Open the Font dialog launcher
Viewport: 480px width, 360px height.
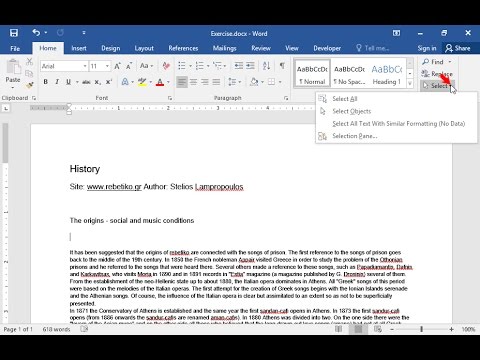(170, 98)
